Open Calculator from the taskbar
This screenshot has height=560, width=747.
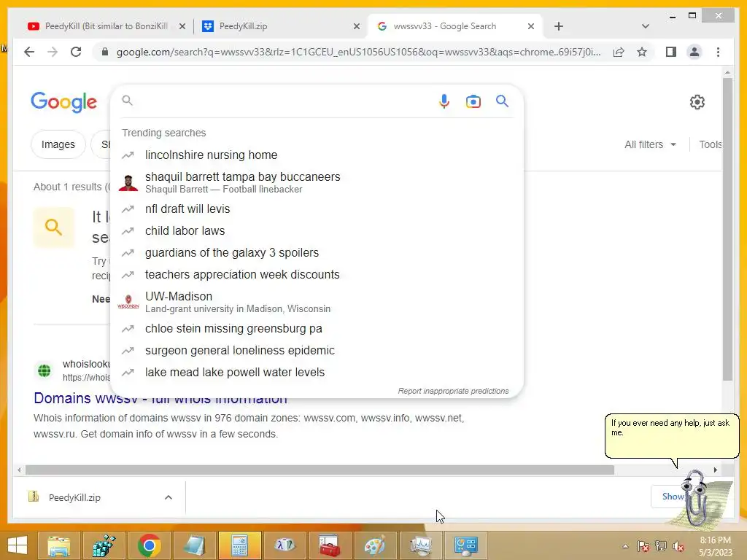[239, 545]
